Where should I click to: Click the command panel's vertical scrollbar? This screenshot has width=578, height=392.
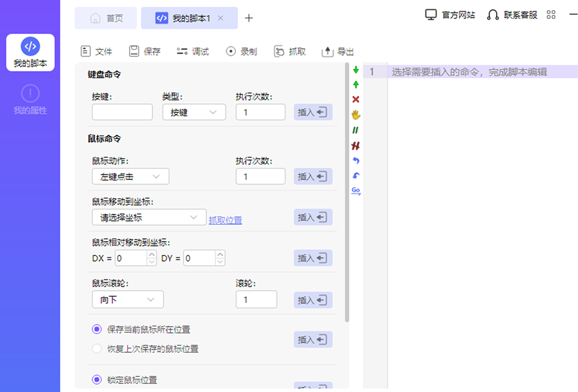(347, 192)
